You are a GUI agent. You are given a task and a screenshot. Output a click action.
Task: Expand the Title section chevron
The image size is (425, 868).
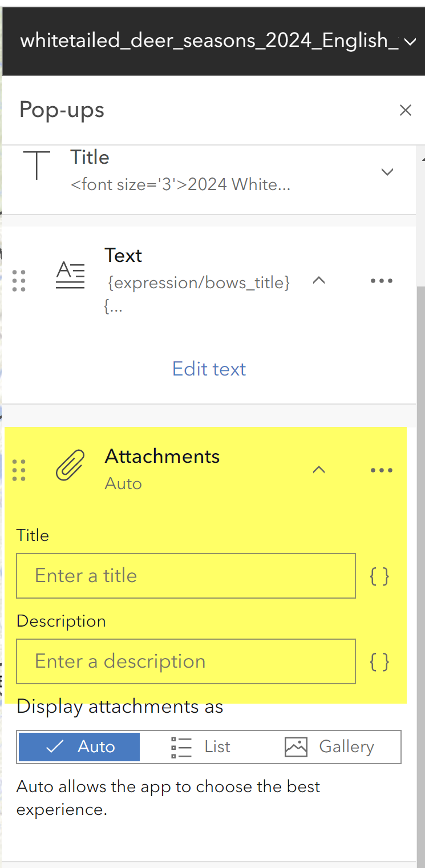(387, 172)
